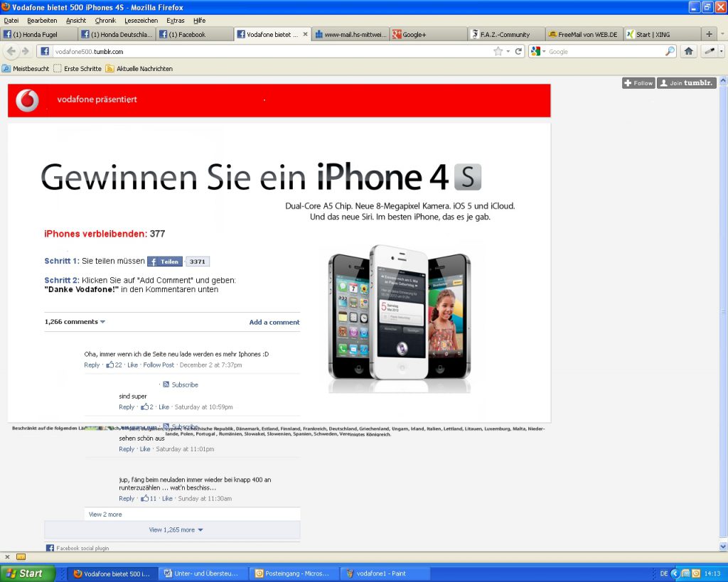Click the Add a comment link
This screenshot has height=582, width=728.
(x=274, y=322)
